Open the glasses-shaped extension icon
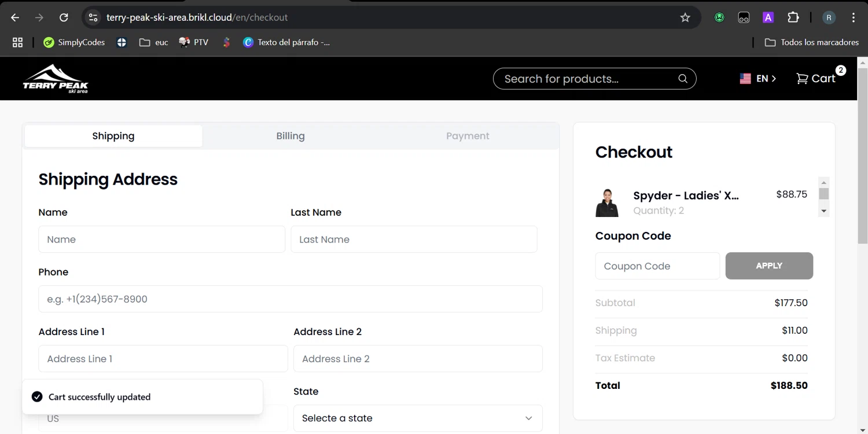This screenshot has height=434, width=868. 744,17
